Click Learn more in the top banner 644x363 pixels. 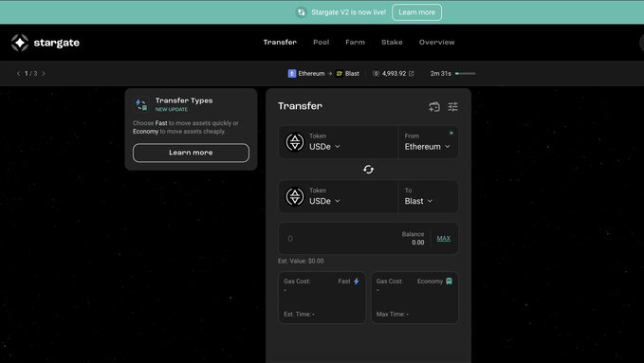coord(417,12)
